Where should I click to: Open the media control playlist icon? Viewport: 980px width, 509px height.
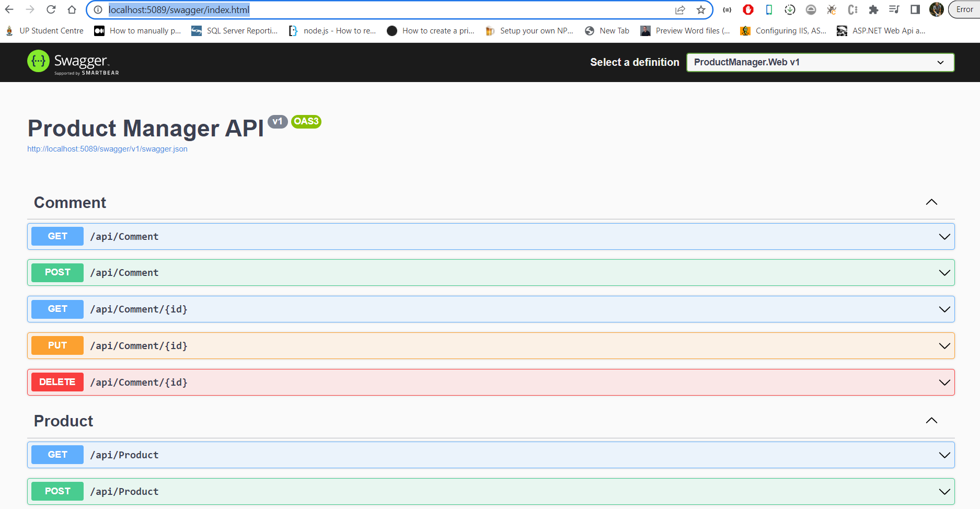[894, 9]
